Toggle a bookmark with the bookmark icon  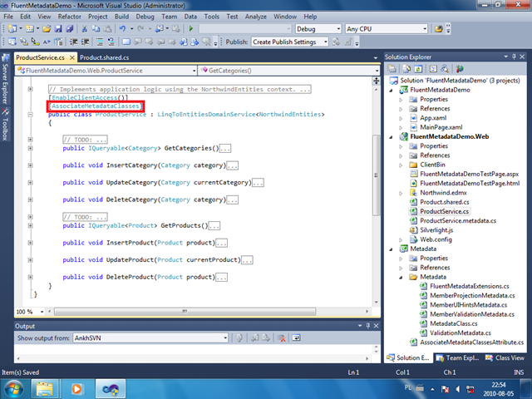point(126,42)
